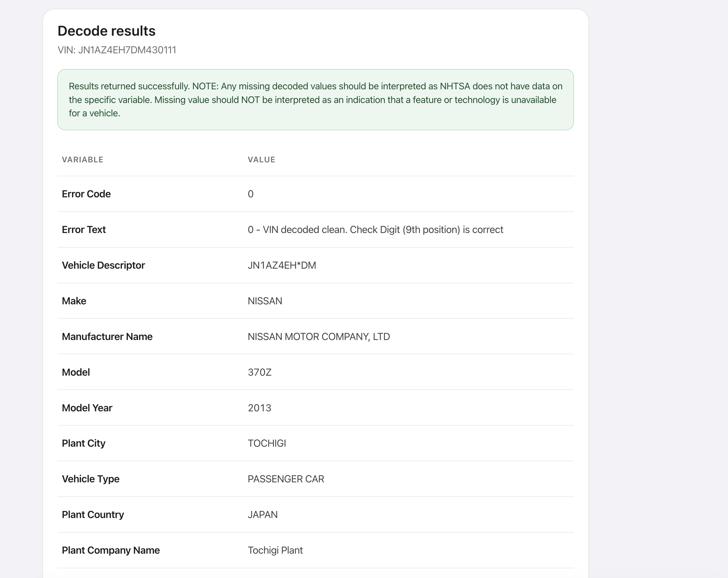Click the JAPAN plant country value
The image size is (728, 578).
click(x=263, y=515)
